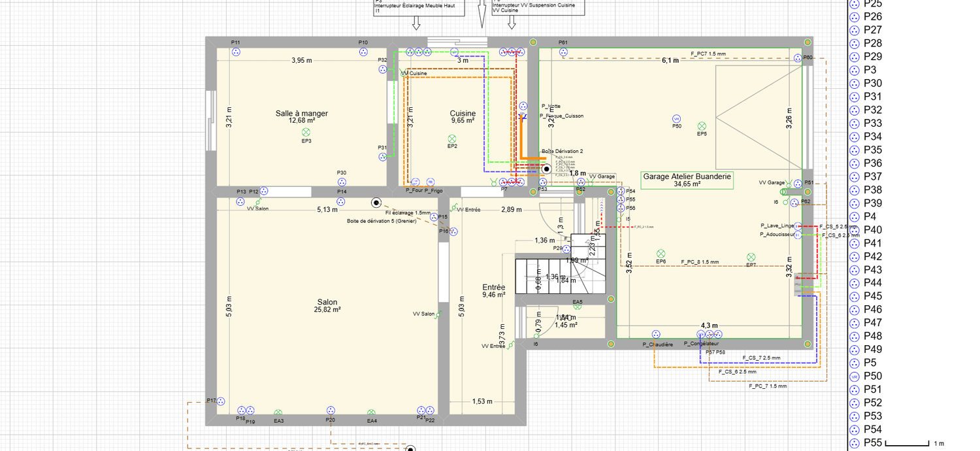Click the EP2 ceiling light in Cuisine

(451, 138)
